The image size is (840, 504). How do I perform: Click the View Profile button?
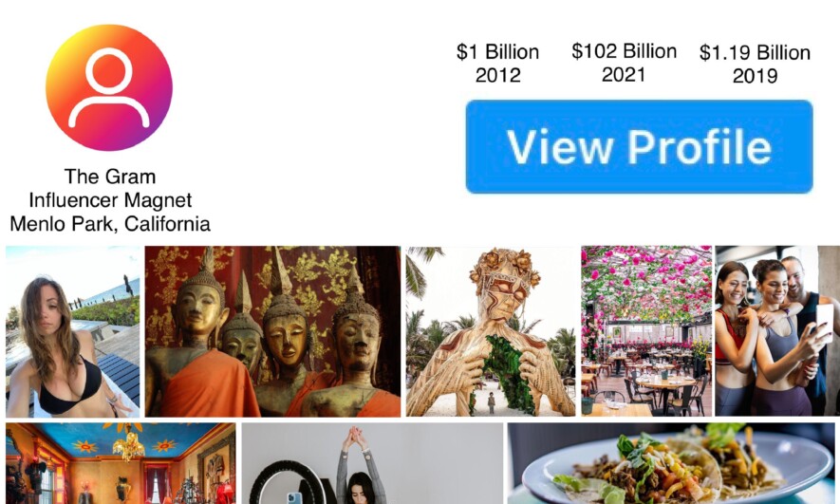[639, 146]
